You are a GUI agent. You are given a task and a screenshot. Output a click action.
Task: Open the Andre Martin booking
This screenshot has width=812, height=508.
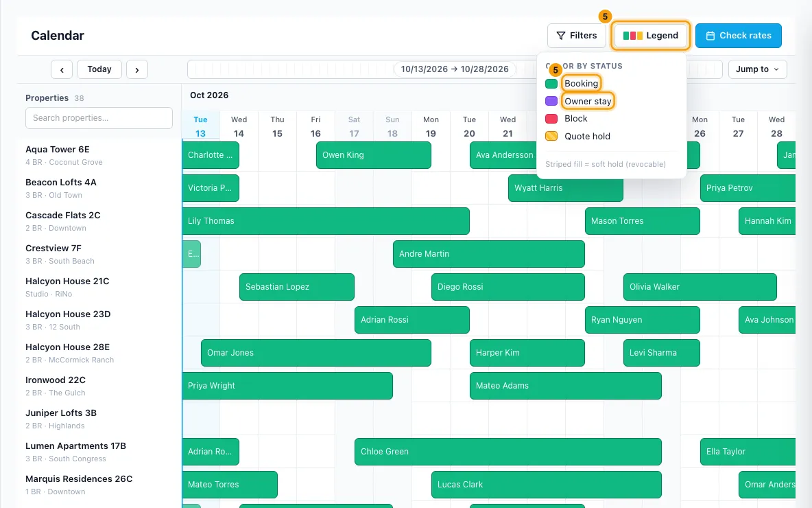pos(489,254)
